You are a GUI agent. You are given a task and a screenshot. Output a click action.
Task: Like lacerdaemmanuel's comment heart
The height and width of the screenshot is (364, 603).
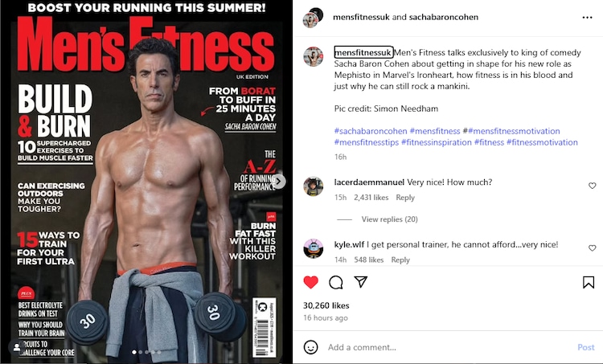[593, 186]
